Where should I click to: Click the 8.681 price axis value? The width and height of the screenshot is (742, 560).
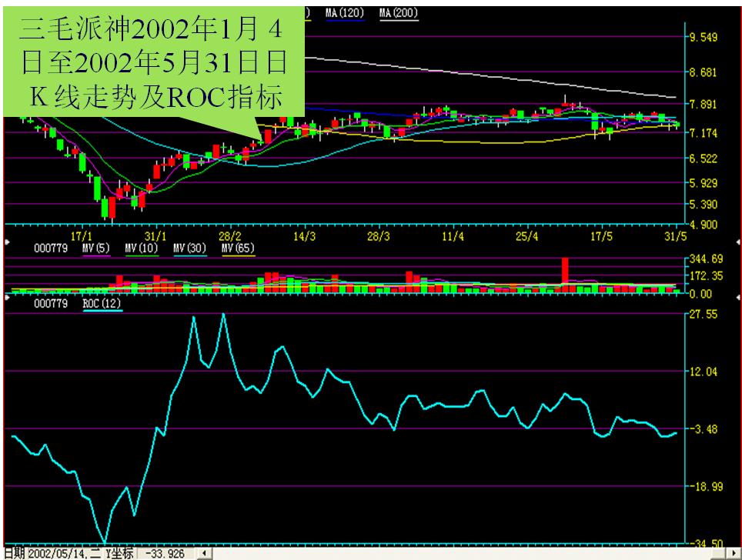pyautogui.click(x=704, y=72)
